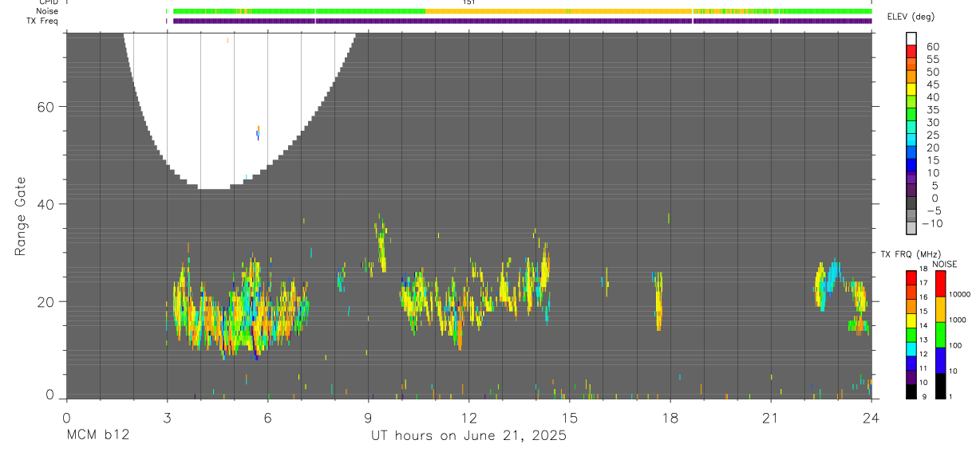The image size is (980, 452).
Task: Click the 'NOISE' legend title
Action: point(944,264)
